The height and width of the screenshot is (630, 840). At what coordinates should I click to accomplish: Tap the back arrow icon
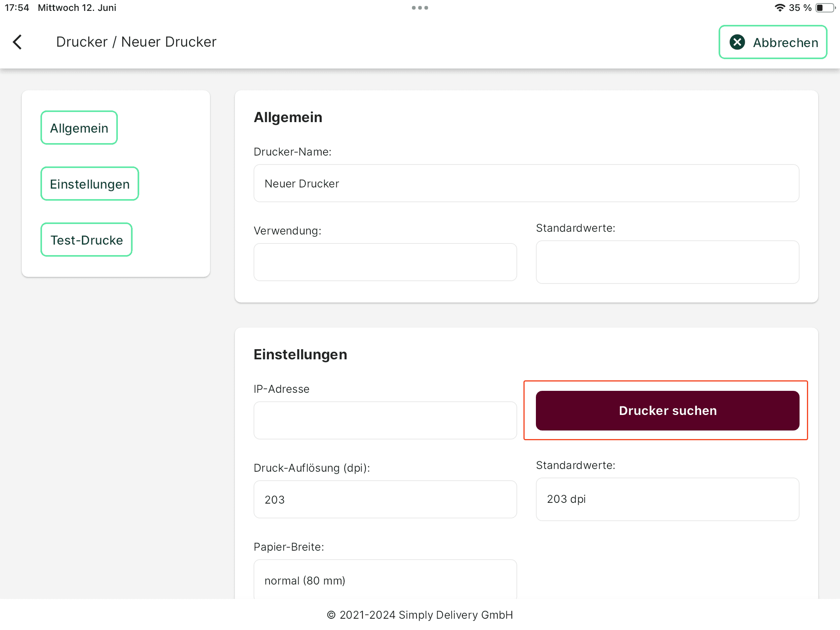click(x=17, y=42)
